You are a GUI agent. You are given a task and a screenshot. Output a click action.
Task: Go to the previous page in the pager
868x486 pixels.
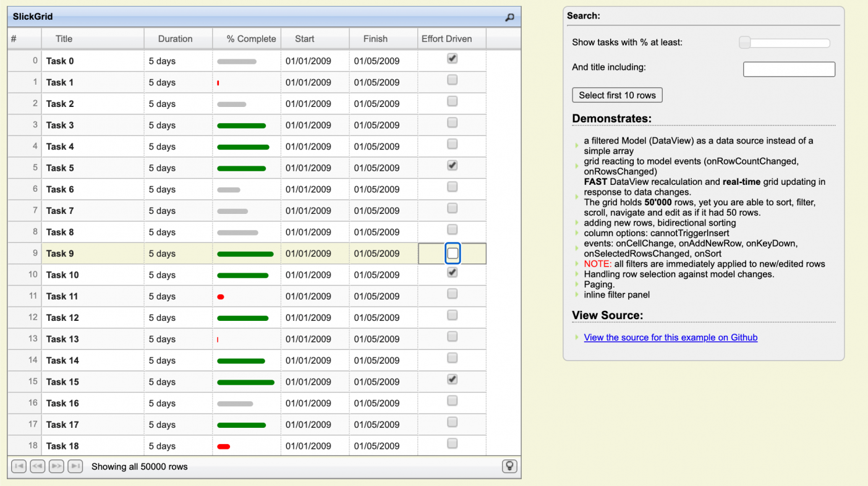(37, 466)
